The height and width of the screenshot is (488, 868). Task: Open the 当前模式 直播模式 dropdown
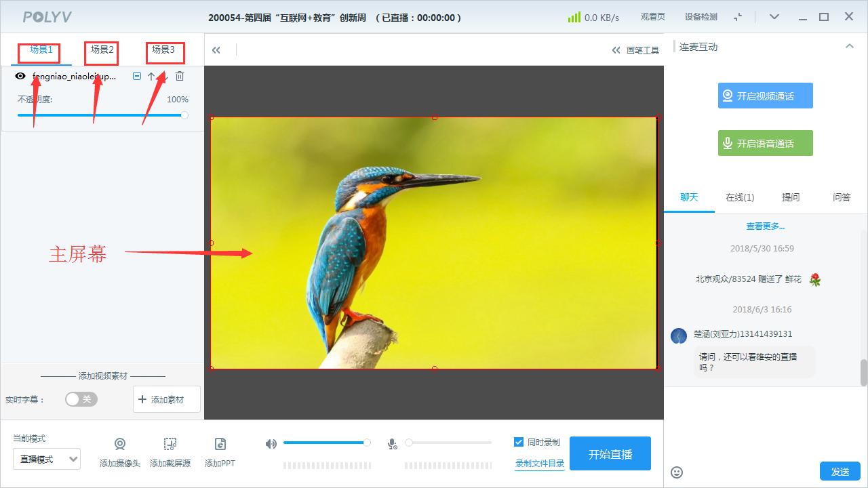tap(47, 459)
